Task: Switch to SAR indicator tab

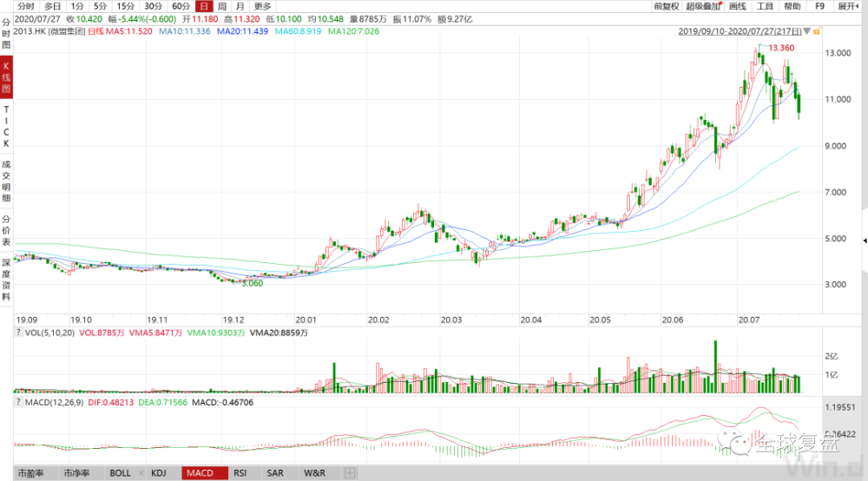Action: 275,473
